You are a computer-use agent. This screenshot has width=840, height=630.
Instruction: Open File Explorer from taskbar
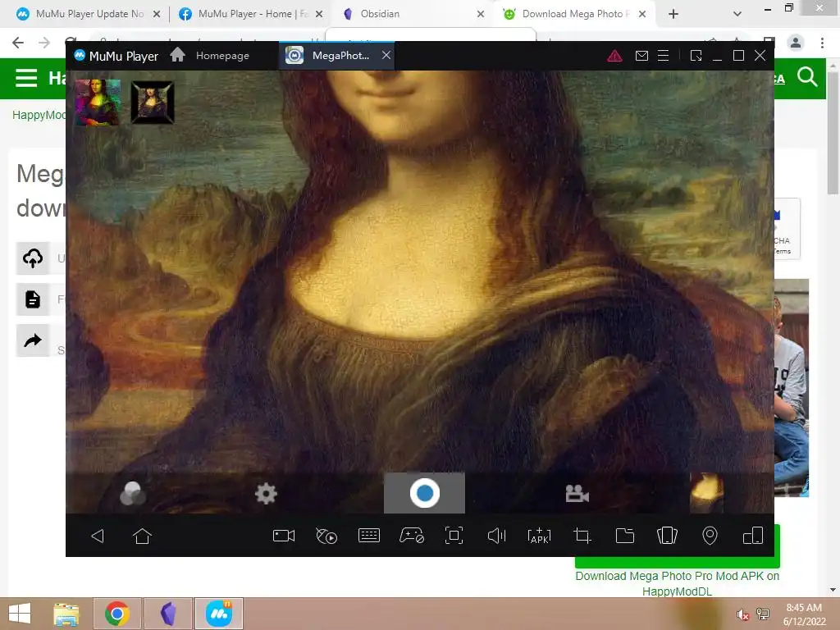66,614
